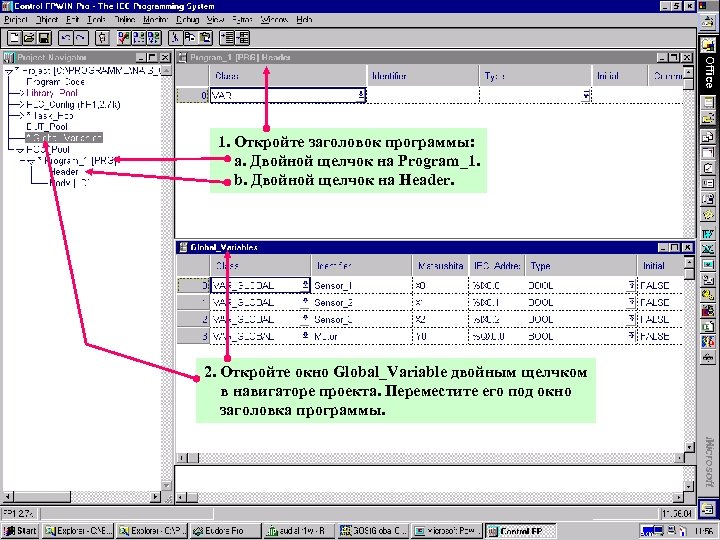
Task: Select row 0 header in Program_1 Header
Action: click(193, 96)
